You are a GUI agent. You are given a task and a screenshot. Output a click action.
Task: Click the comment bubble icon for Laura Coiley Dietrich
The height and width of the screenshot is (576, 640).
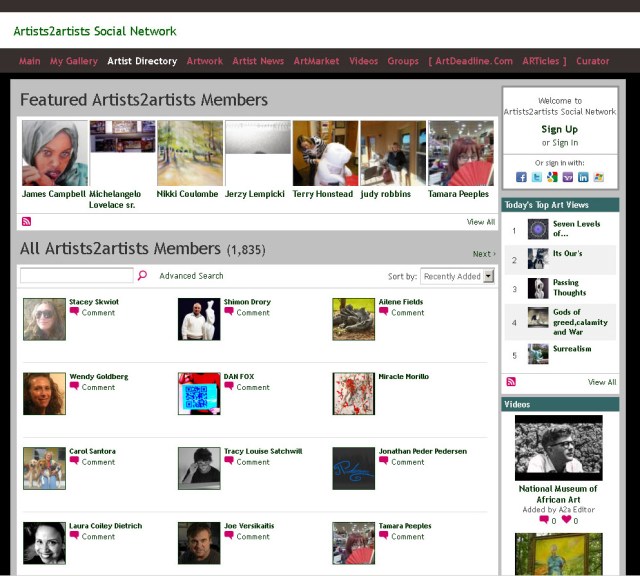pos(74,536)
